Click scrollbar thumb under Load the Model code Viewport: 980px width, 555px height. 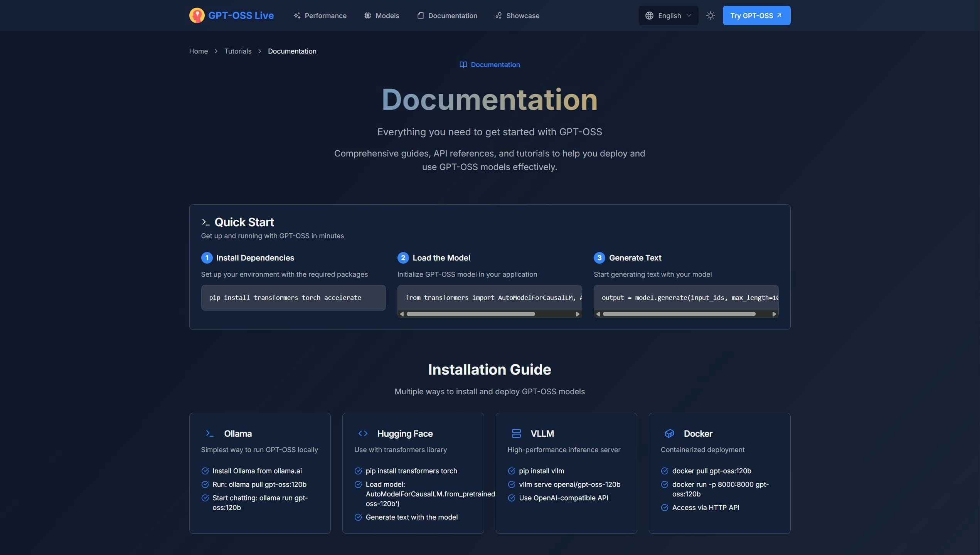point(470,314)
